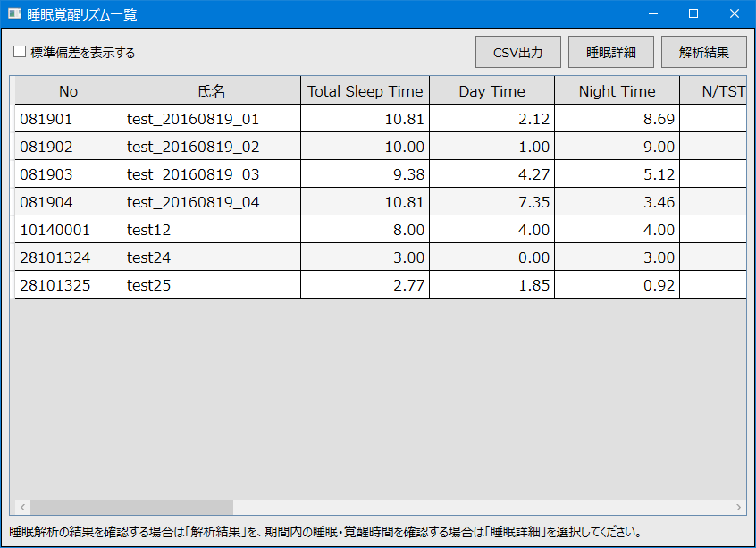
Task: Select row number 10140001
Action: click(69, 229)
